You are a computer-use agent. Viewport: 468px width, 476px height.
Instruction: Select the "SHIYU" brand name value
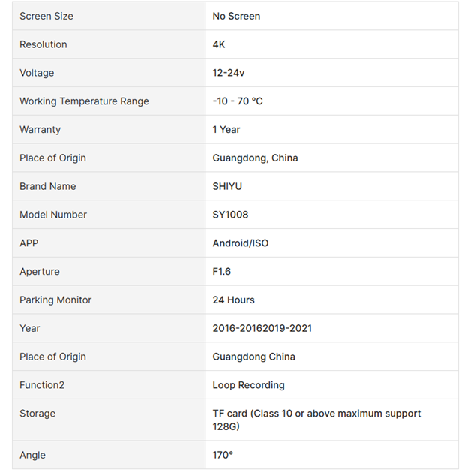(228, 186)
